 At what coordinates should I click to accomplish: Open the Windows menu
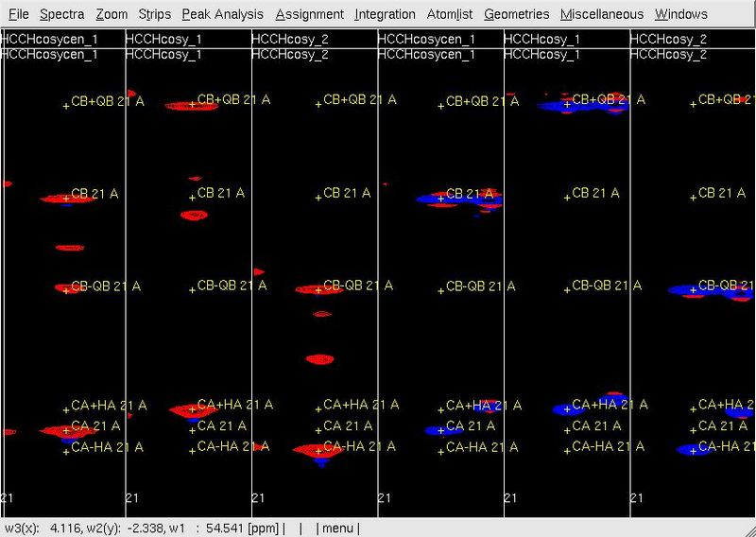(680, 14)
